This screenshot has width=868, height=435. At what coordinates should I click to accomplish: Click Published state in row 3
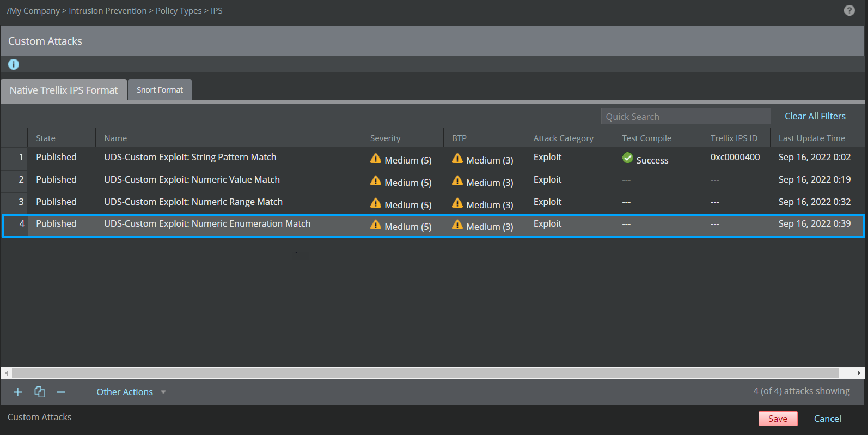(x=56, y=202)
